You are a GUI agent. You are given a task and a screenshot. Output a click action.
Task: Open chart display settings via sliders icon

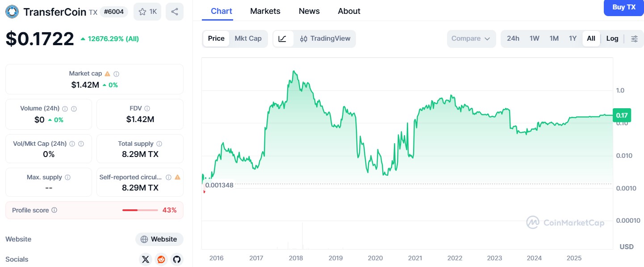(x=634, y=38)
